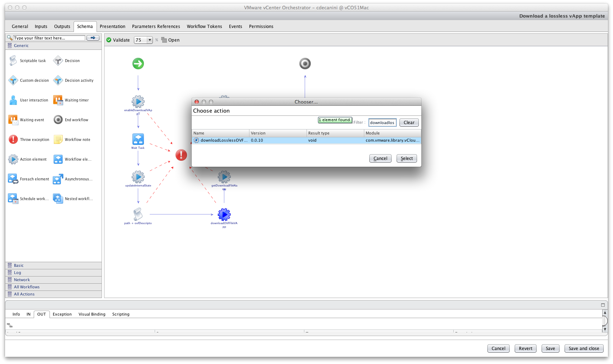The image size is (613, 364).
Task: Pick the Nested workflows palette icon
Action: (58, 199)
